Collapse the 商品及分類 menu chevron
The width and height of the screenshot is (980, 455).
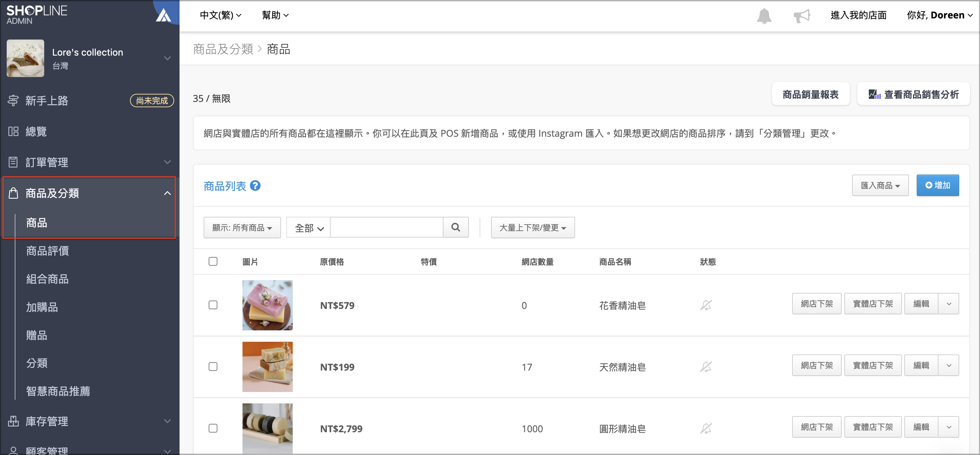click(167, 193)
